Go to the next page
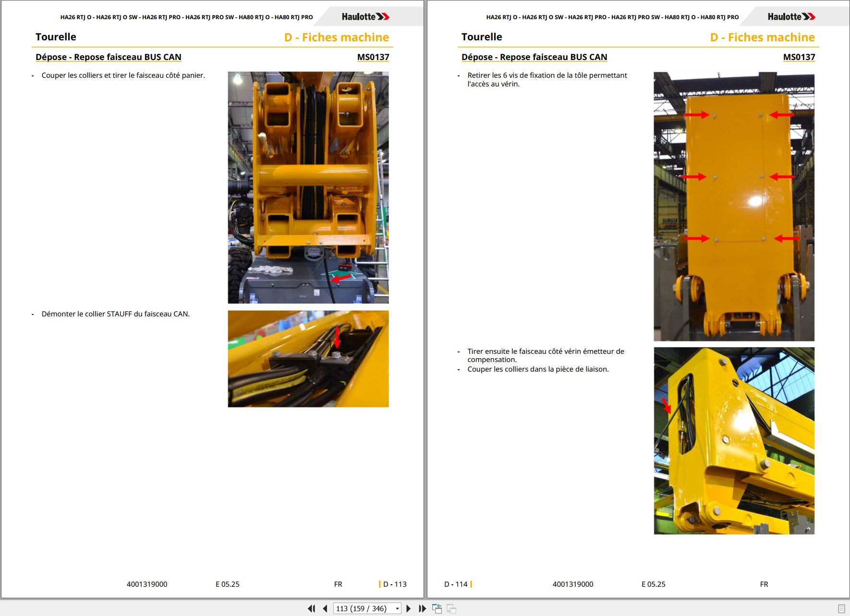This screenshot has height=616, width=850. (408, 608)
